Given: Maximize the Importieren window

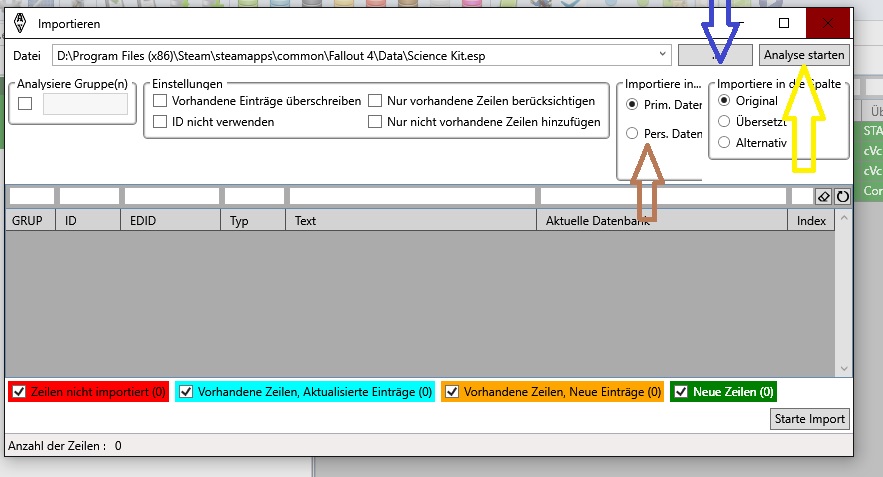Looking at the screenshot, I should pyautogui.click(x=783, y=22).
